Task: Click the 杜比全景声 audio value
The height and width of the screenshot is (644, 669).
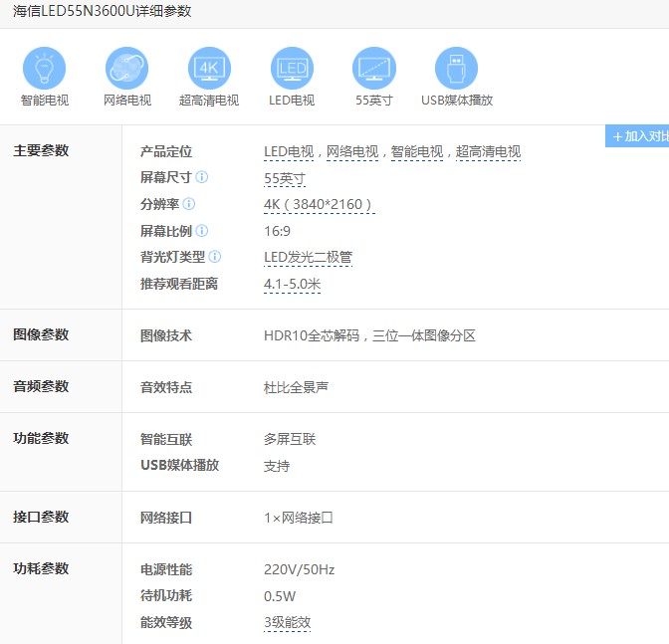Action: (296, 387)
